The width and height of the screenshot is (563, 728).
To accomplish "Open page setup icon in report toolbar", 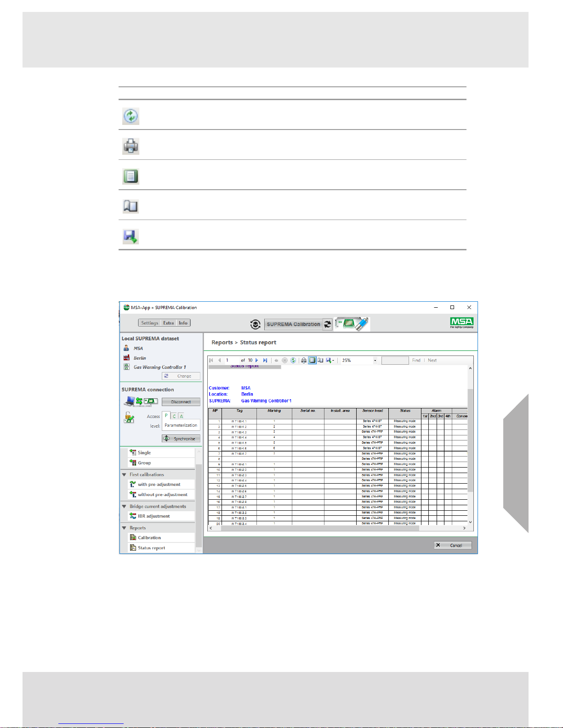I will [320, 361].
